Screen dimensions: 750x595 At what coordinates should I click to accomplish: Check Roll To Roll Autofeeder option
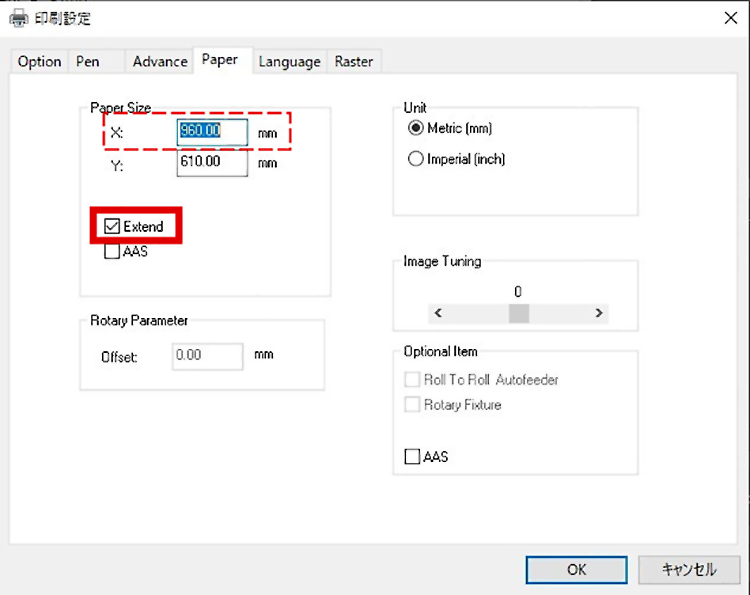tap(412, 380)
